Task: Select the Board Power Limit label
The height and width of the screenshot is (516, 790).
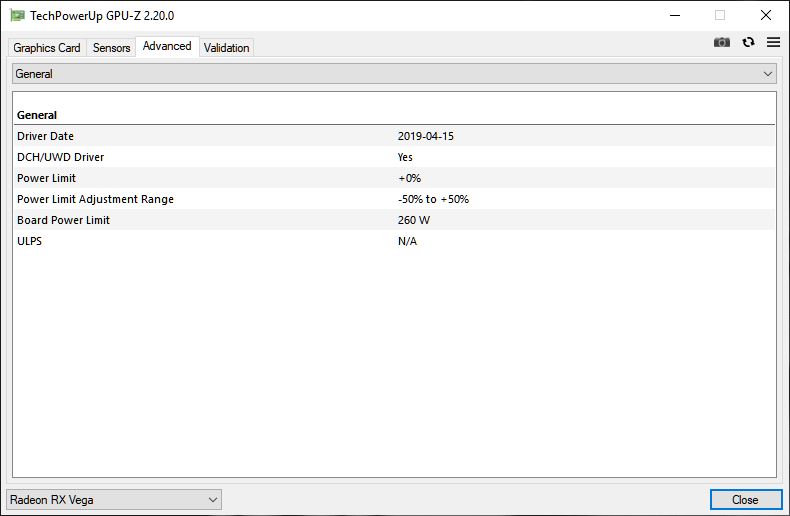Action: [x=63, y=220]
